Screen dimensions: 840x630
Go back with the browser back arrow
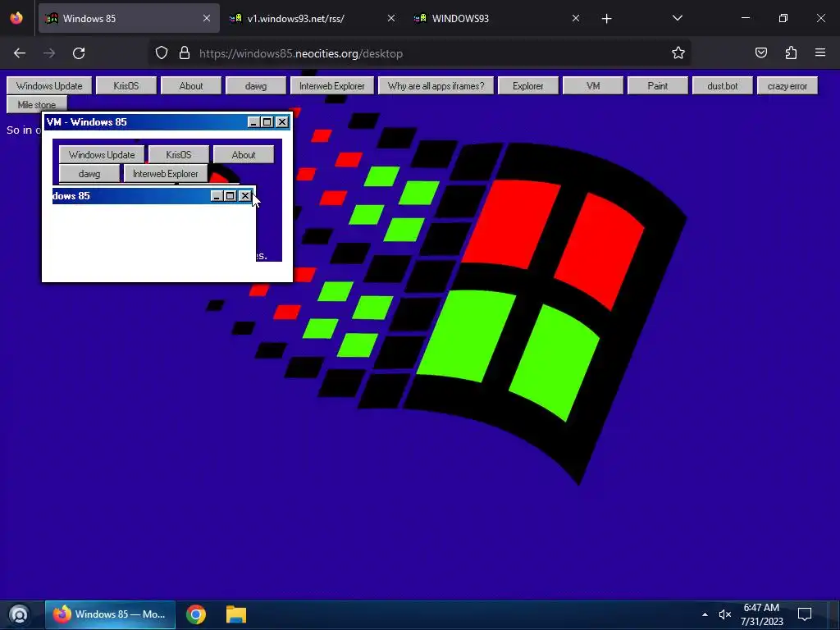20,53
